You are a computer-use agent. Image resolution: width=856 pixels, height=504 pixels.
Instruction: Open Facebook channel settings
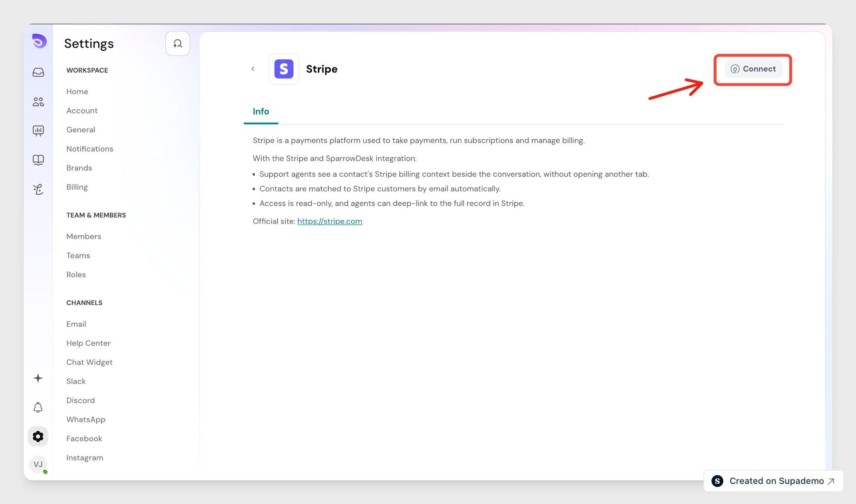84,438
